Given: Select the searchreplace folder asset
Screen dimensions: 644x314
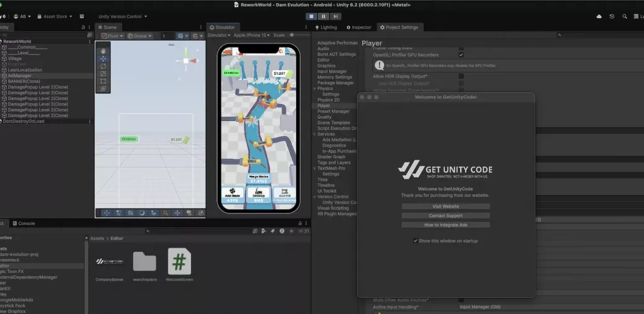Looking at the screenshot, I should 145,266.
